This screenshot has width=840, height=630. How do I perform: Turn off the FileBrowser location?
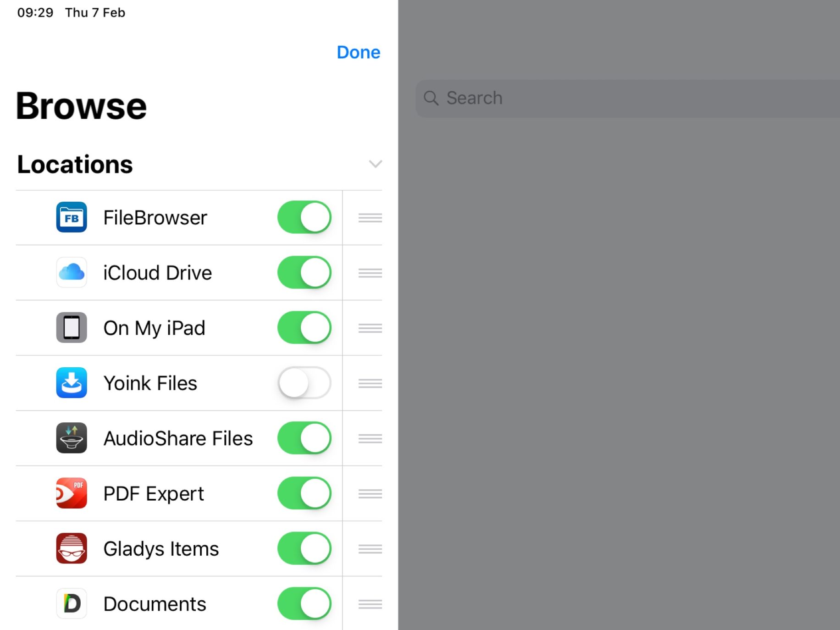point(304,217)
